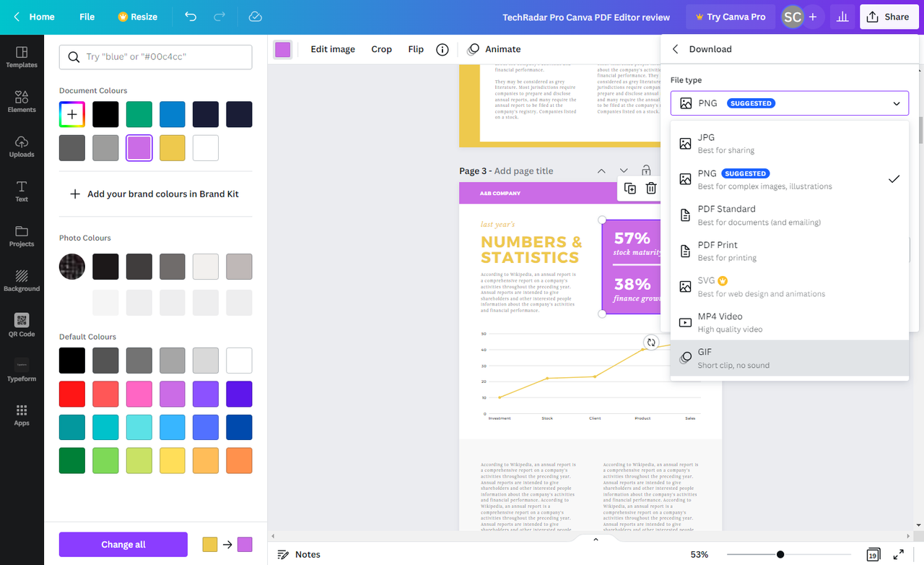Viewport: 924px width, 565px height.
Task: Click the colour search input field
Action: 156,57
